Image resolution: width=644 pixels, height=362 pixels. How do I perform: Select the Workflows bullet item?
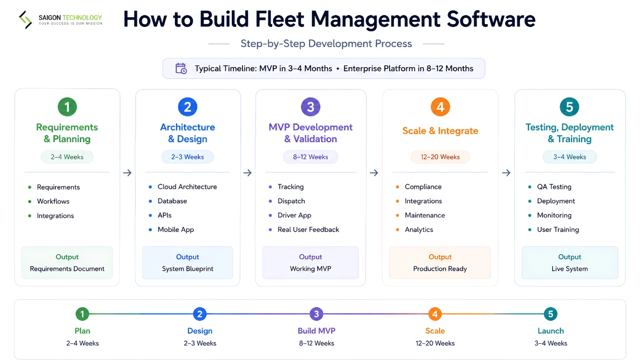[49, 202]
